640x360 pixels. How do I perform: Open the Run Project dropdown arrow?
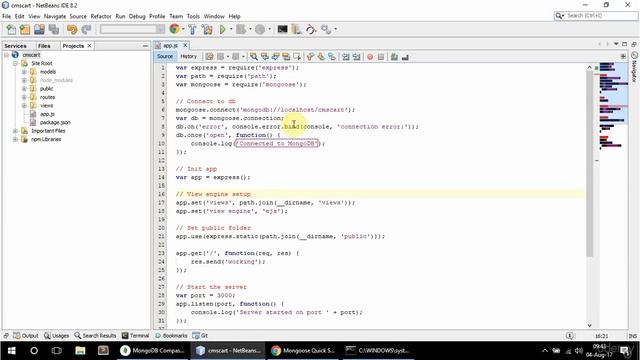click(x=231, y=29)
